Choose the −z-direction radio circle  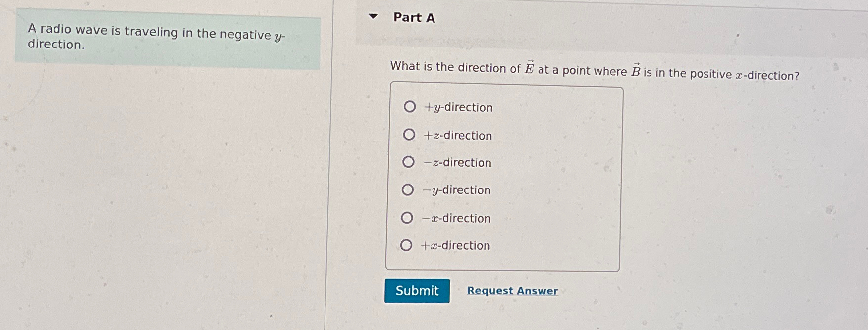[408, 162]
